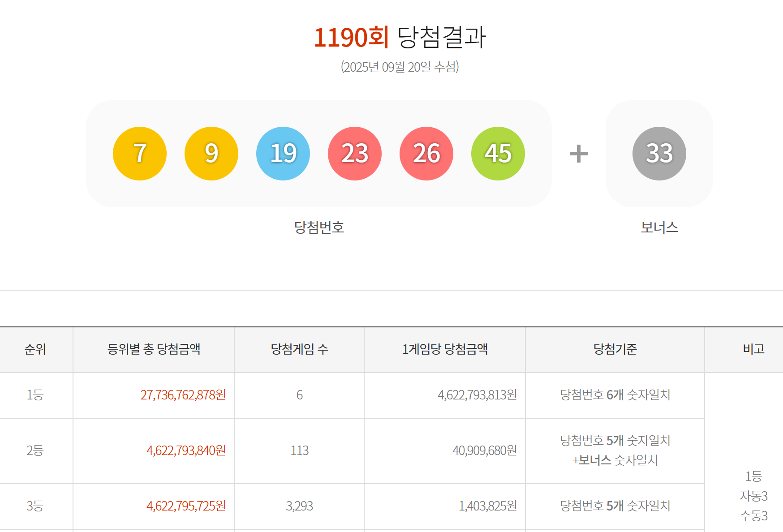Click the 1게임당 당첨금액 column header
783x532 pixels.
click(x=445, y=349)
